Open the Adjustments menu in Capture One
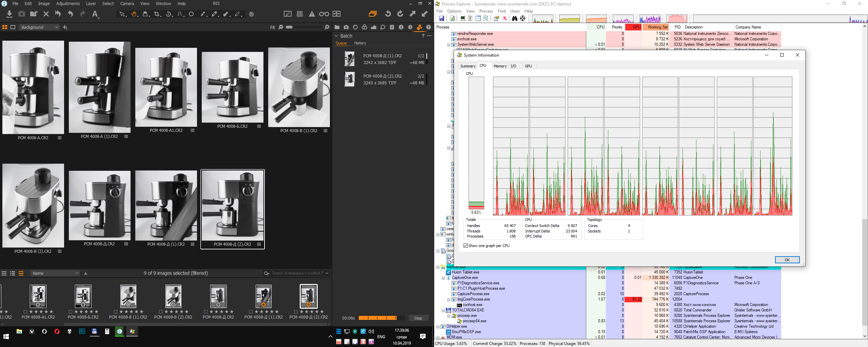 click(x=68, y=3)
